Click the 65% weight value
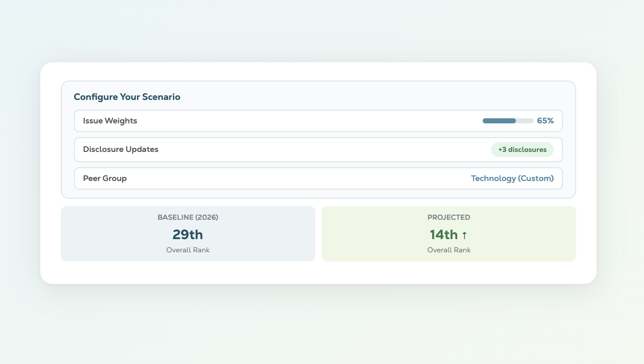This screenshot has width=644, height=364. [545, 121]
